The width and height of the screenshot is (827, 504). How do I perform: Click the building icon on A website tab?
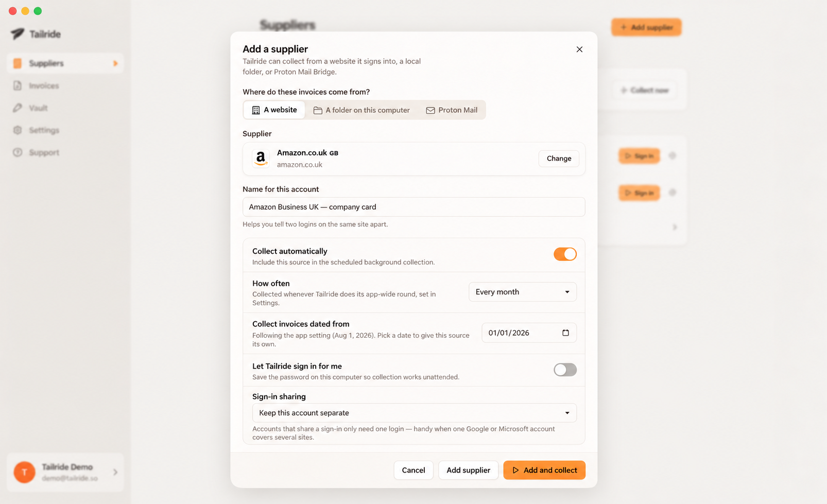click(x=256, y=110)
